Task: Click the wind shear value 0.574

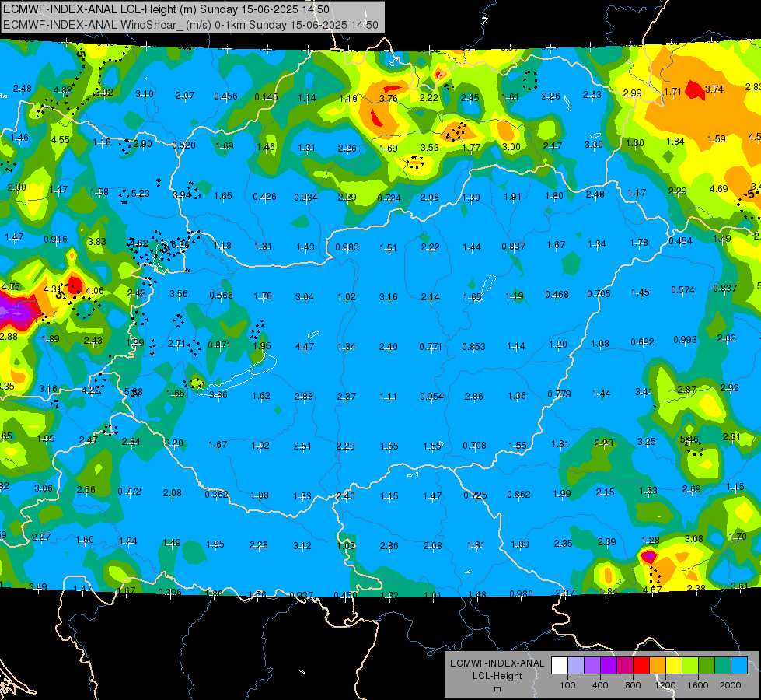Action: click(682, 290)
